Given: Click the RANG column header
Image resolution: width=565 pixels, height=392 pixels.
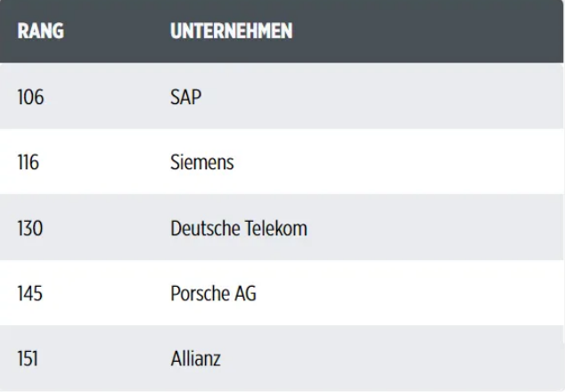Looking at the screenshot, I should [41, 31].
